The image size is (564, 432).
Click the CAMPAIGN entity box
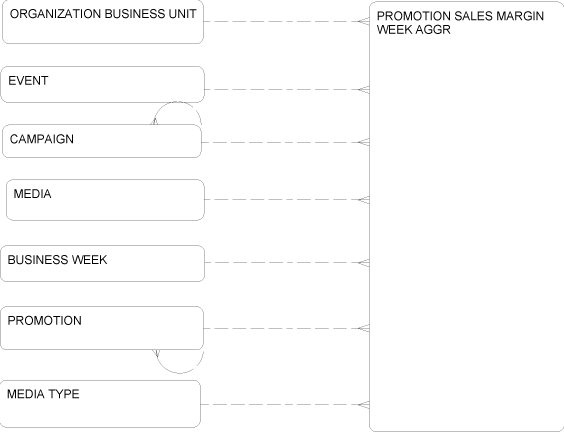coord(102,141)
